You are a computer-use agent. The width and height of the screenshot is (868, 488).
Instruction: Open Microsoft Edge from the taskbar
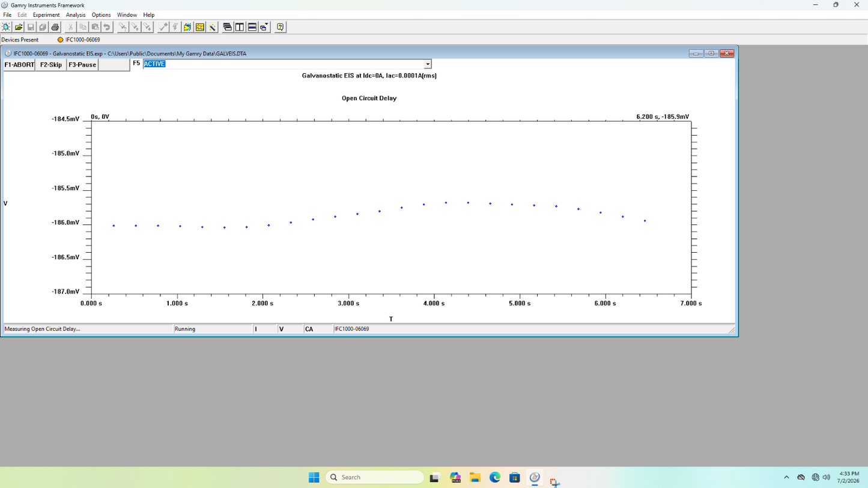pyautogui.click(x=495, y=477)
